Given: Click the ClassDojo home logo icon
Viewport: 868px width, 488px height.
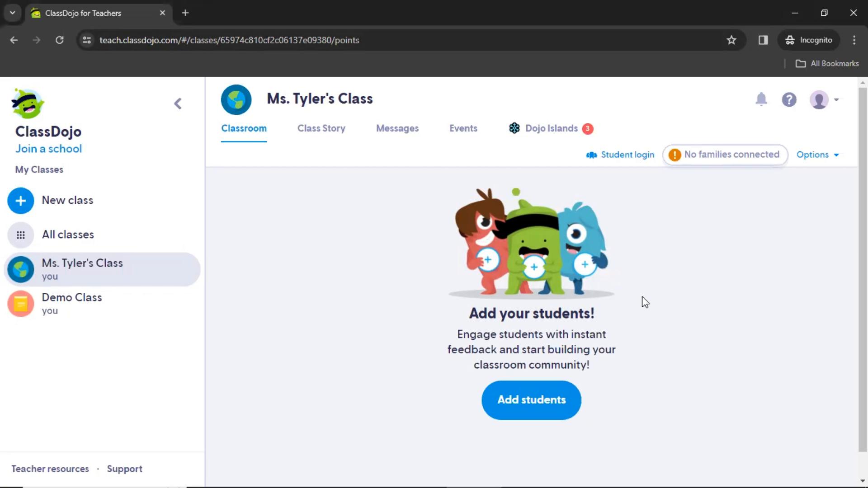Looking at the screenshot, I should [x=28, y=104].
